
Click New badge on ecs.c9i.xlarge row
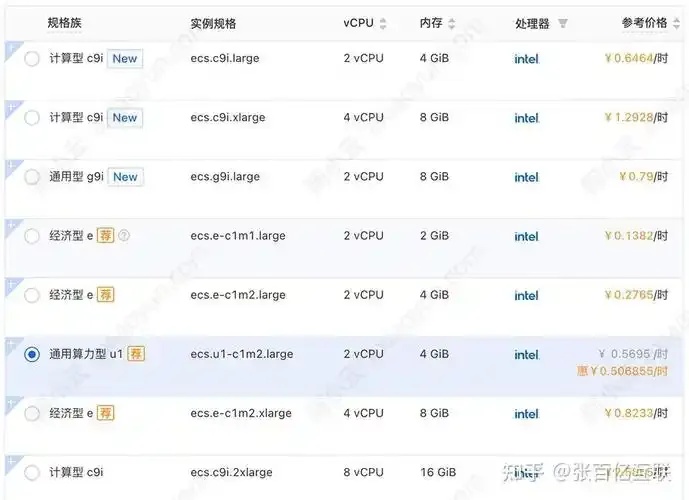pos(125,118)
